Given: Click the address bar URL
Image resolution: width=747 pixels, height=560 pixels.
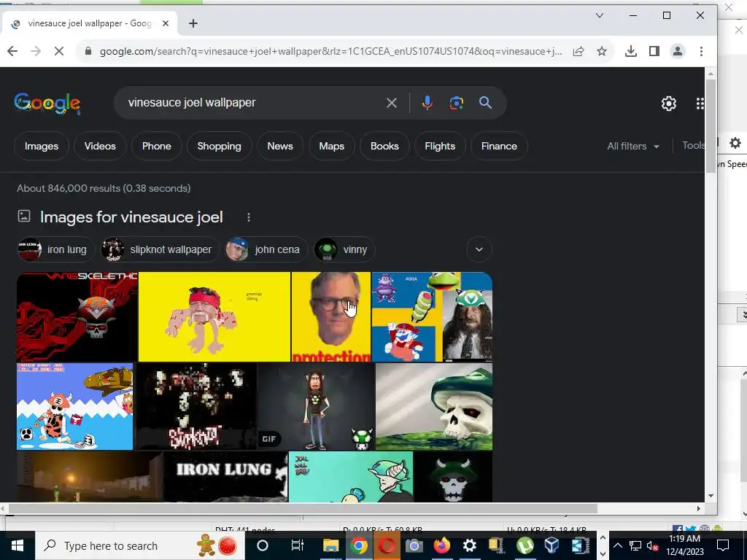Looking at the screenshot, I should tap(330, 51).
